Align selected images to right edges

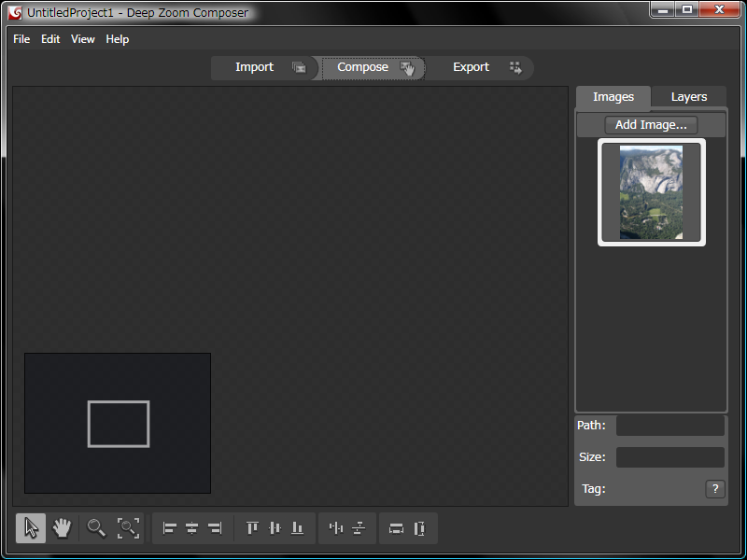pos(215,528)
